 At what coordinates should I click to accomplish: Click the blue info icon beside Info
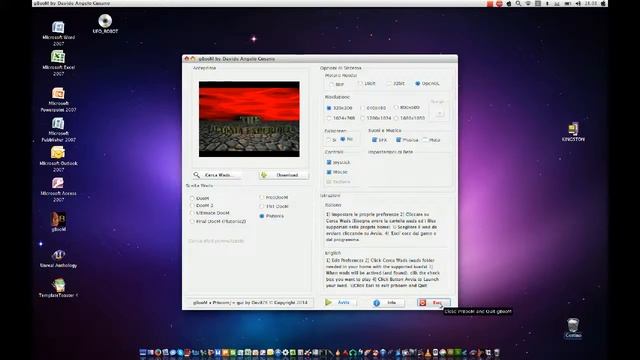tap(376, 303)
